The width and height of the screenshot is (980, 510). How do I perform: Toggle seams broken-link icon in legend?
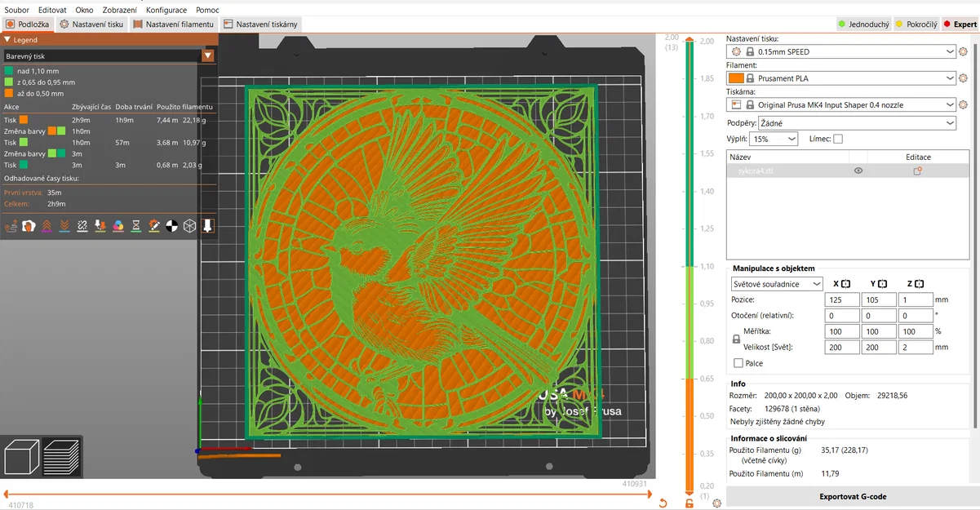click(82, 225)
